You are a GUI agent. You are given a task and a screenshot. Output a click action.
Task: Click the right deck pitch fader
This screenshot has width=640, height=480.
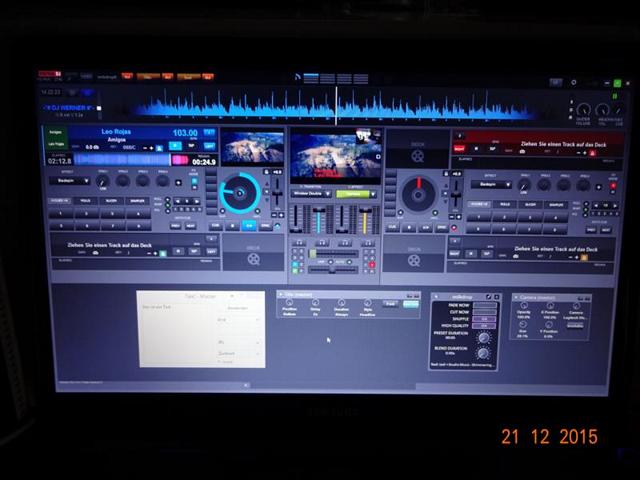(x=456, y=196)
